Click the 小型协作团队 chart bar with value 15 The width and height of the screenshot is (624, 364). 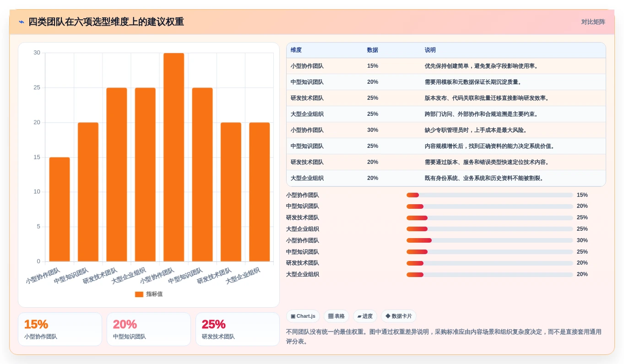pos(60,209)
